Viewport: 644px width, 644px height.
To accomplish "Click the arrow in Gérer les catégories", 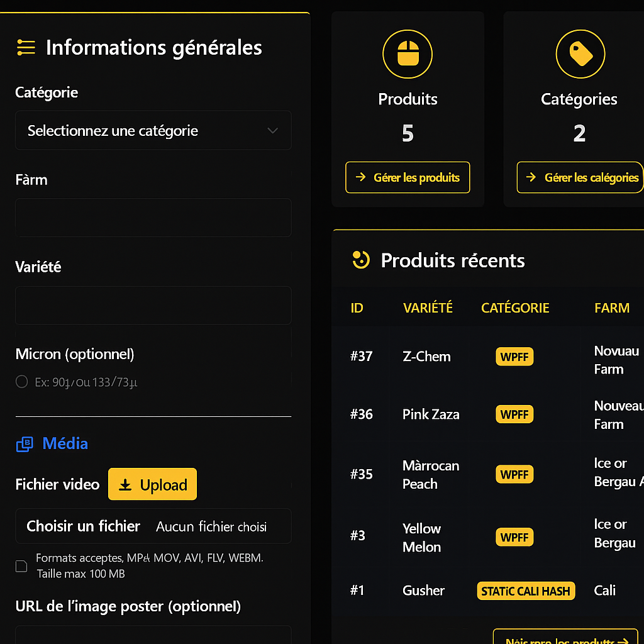I will click(x=531, y=177).
